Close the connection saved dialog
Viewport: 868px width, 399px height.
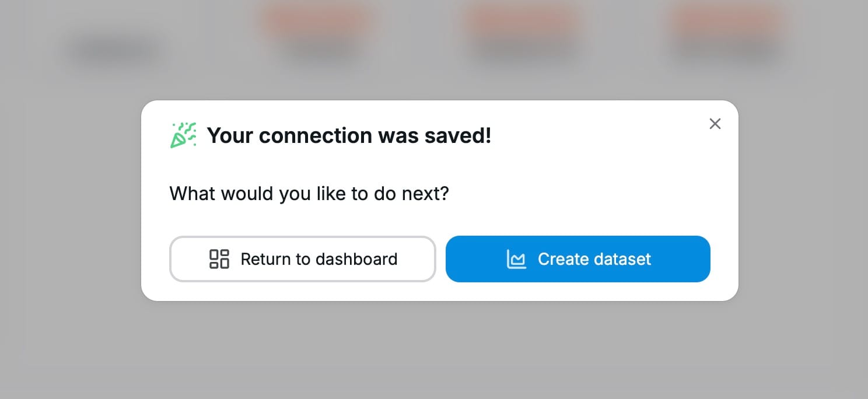coord(715,124)
